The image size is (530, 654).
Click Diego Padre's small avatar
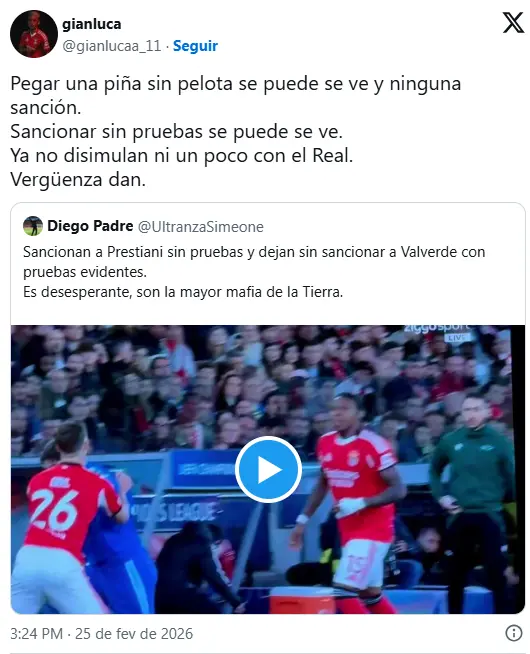[33, 226]
